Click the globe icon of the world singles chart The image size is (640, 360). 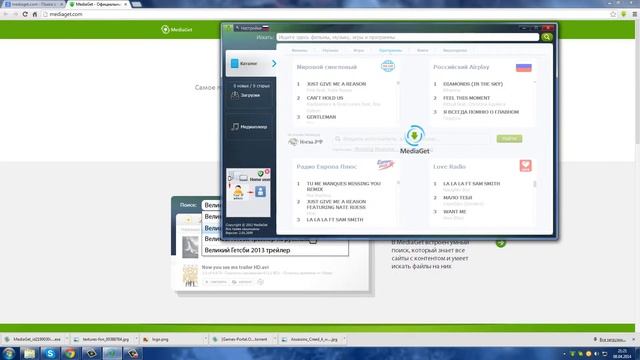[388, 66]
